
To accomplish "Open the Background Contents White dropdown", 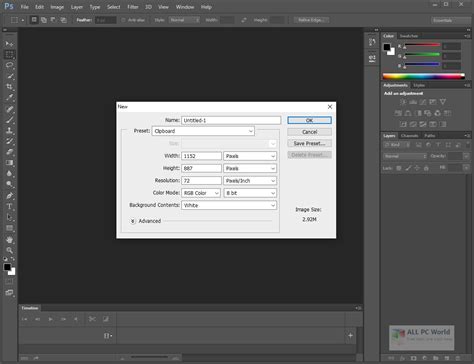I will click(229, 205).
